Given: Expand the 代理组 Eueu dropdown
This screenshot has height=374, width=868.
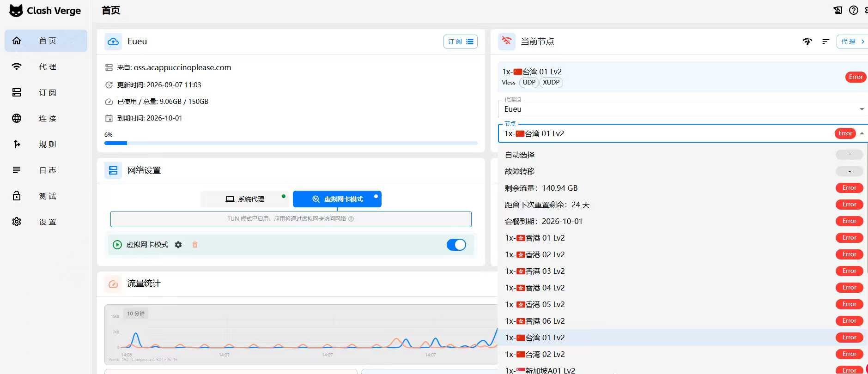Looking at the screenshot, I should 682,109.
